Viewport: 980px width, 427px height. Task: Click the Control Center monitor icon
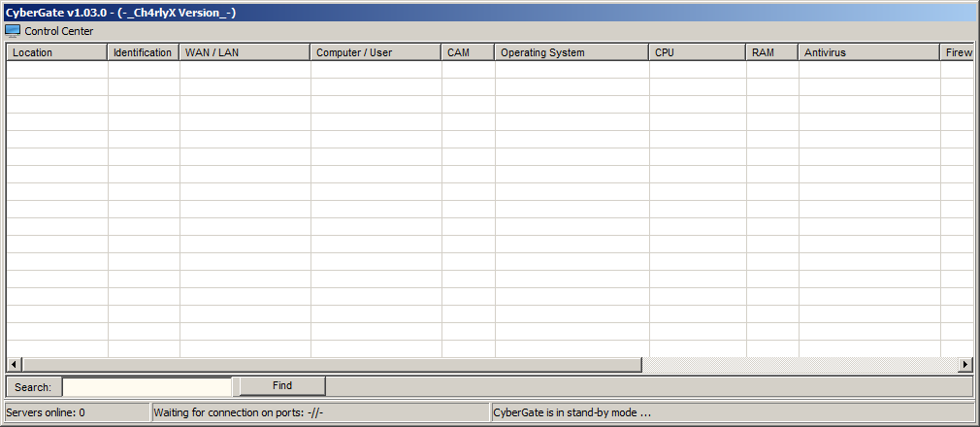click(13, 31)
